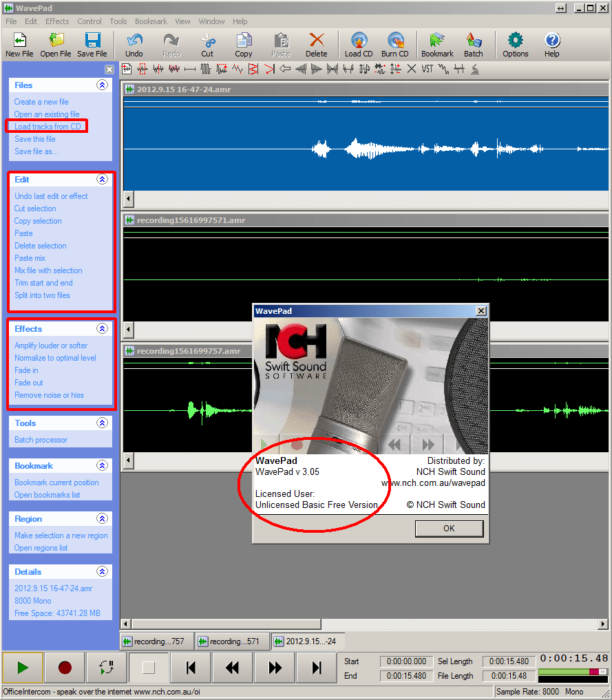Collapse the Edit sidebar panel
The width and height of the screenshot is (612, 700).
click(x=102, y=179)
